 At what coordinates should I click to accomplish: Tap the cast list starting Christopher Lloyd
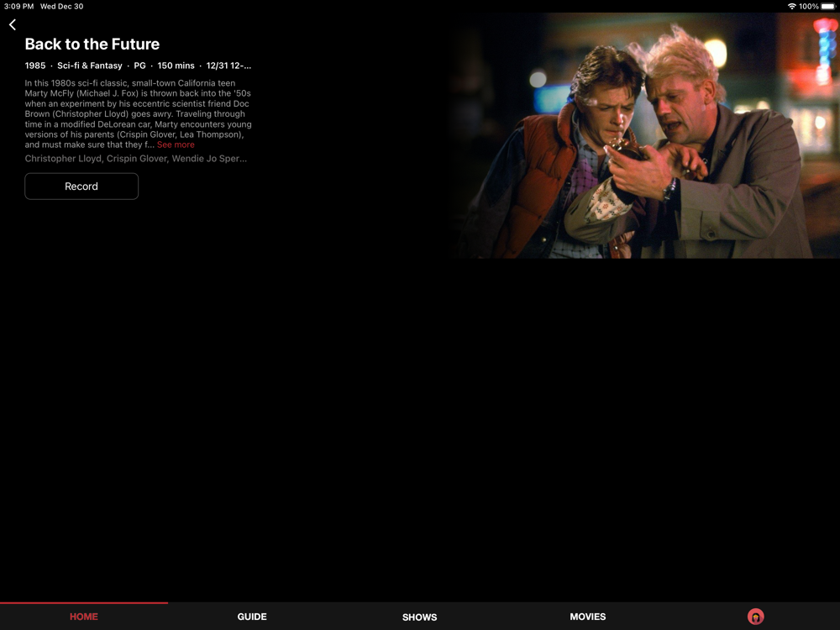coord(135,159)
